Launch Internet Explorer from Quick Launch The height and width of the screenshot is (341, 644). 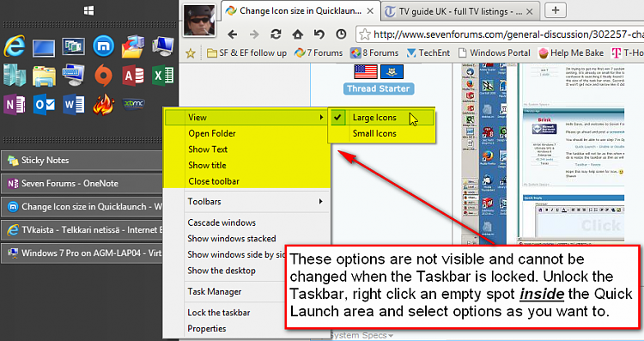(x=15, y=46)
